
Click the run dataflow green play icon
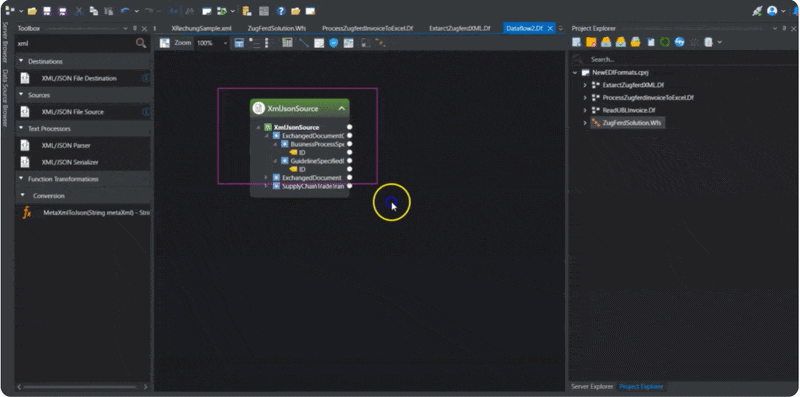[x=222, y=11]
